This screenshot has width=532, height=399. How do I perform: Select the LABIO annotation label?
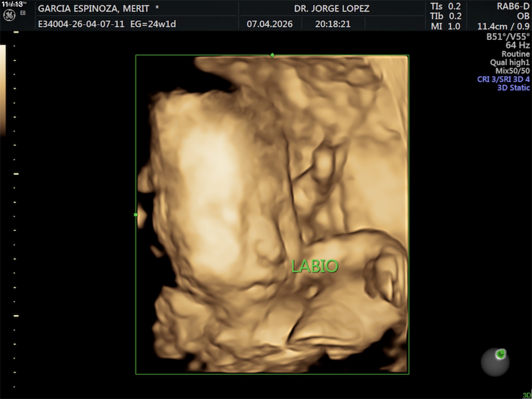tap(314, 266)
